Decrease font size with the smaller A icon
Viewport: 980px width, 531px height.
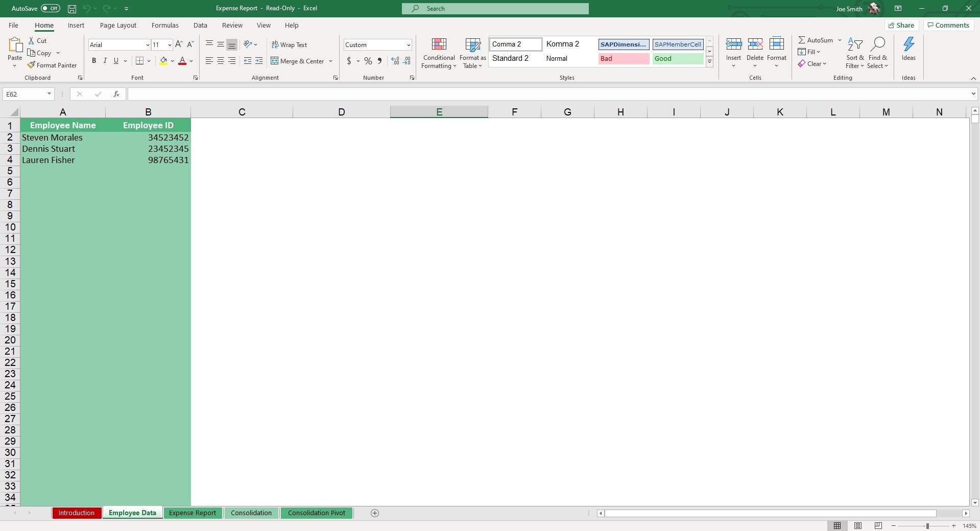pos(190,44)
